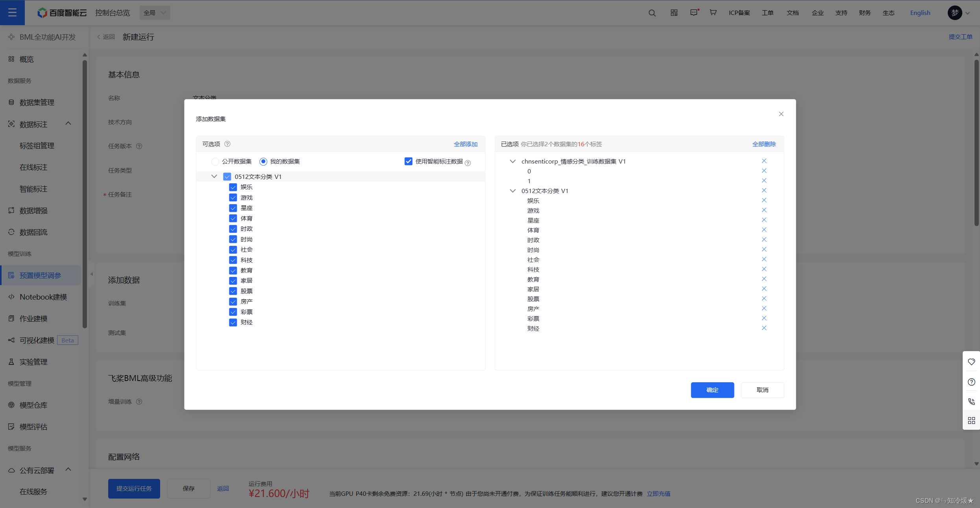This screenshot has height=508, width=980.
Task: Collapse the 数据标注 sidebar section
Action: click(68, 124)
